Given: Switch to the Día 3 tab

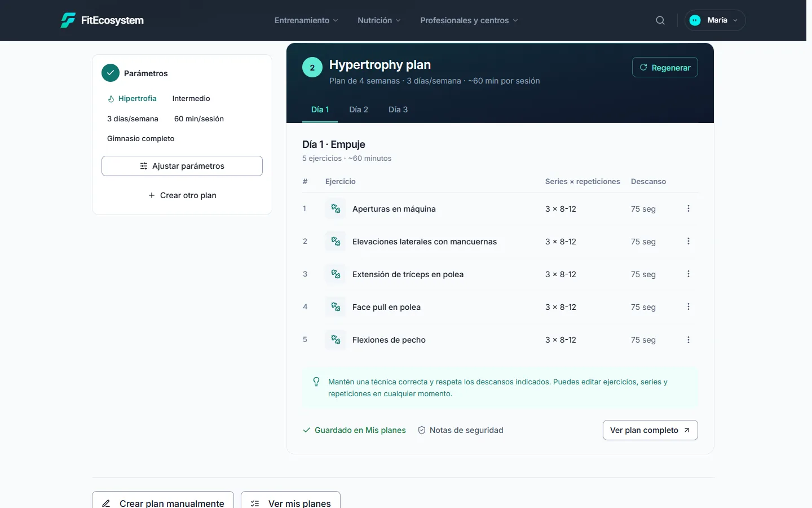Looking at the screenshot, I should click(398, 110).
